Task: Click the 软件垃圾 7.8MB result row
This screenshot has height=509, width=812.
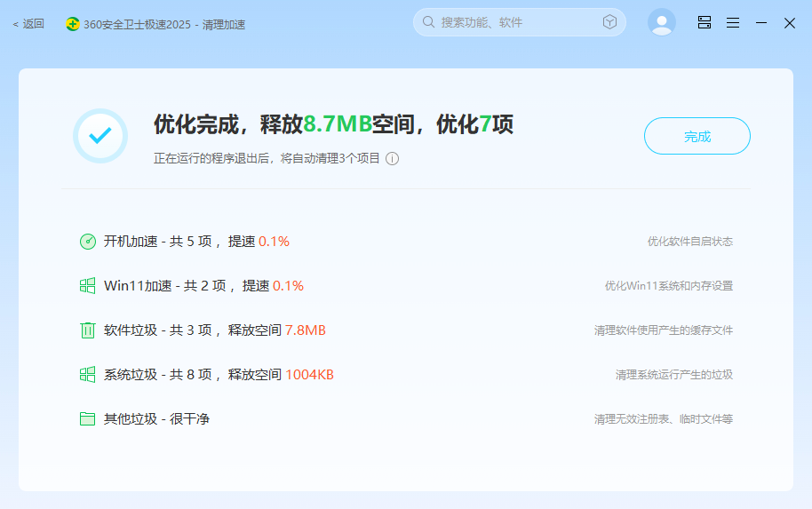Action: tap(406, 330)
